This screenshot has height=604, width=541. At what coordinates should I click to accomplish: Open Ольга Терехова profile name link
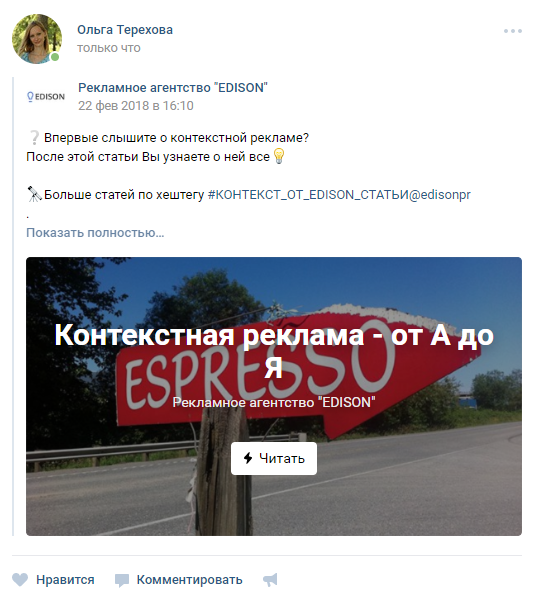point(125,30)
